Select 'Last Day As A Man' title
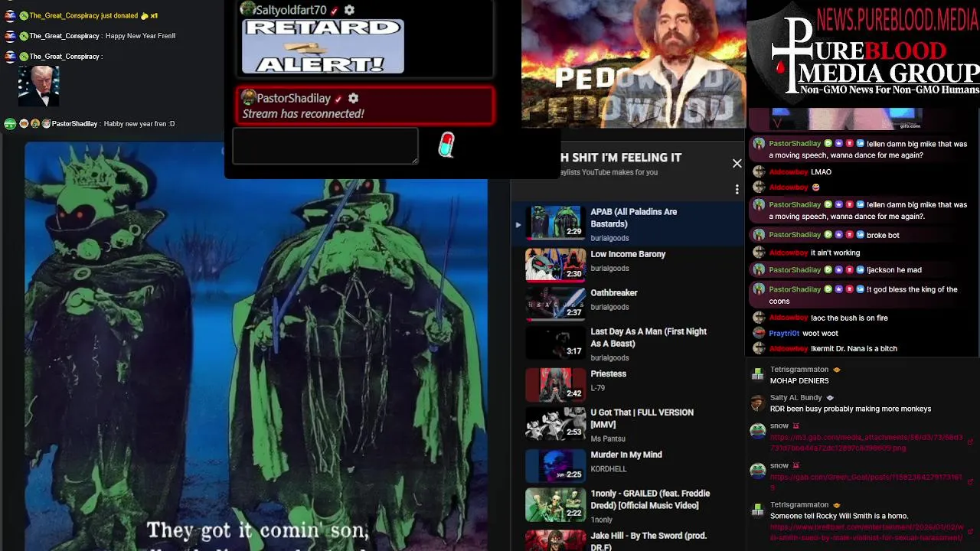The image size is (980, 551). coord(648,337)
